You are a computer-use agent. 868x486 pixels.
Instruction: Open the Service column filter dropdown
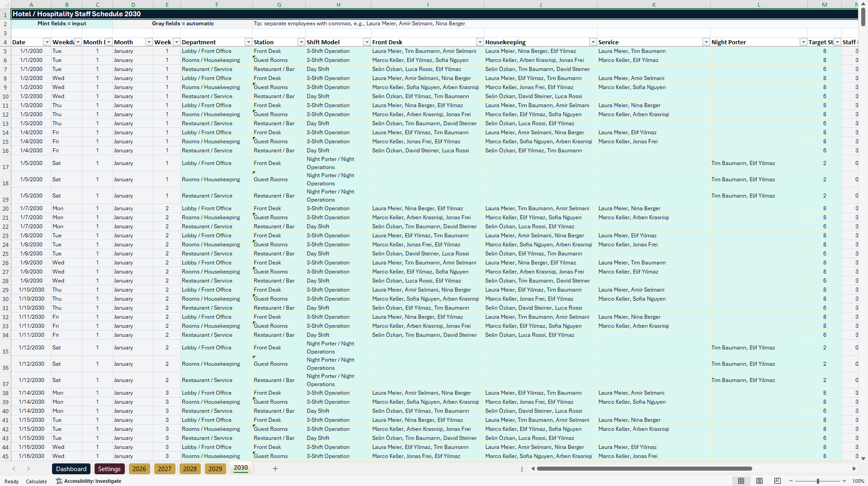[x=706, y=42]
